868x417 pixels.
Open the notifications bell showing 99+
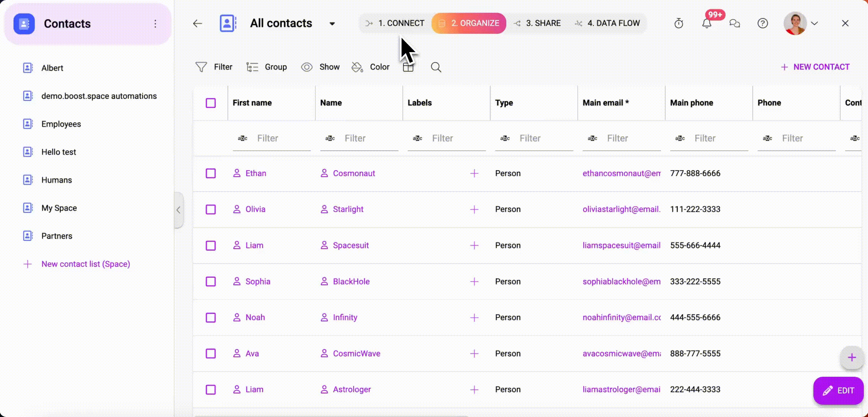(x=707, y=24)
